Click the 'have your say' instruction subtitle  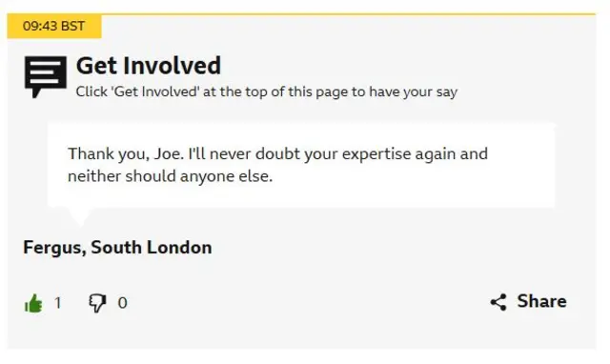tap(267, 91)
